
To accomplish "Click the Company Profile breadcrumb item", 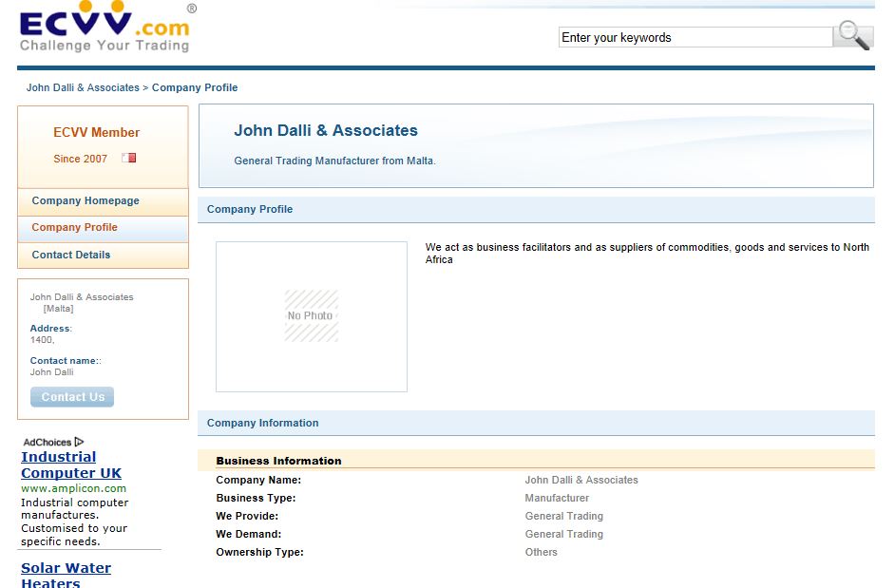I will 195,87.
